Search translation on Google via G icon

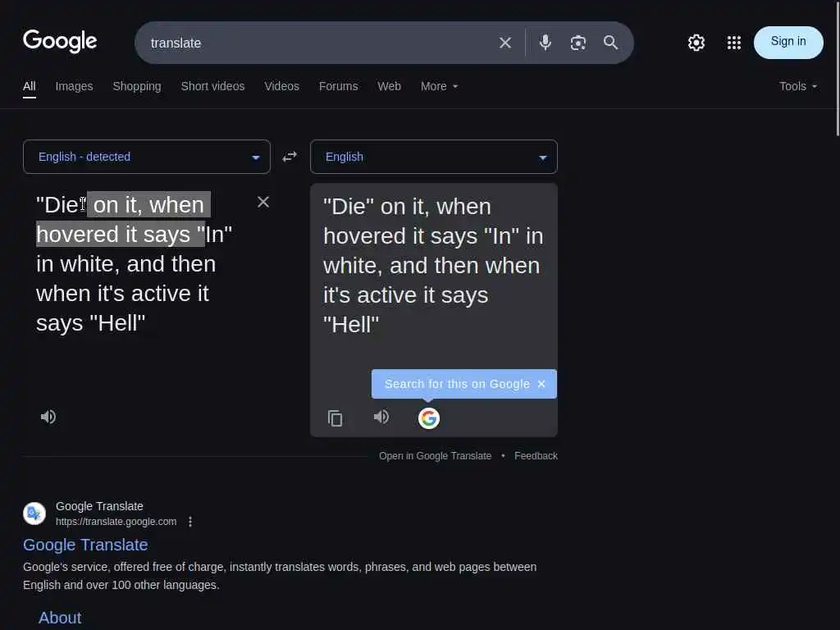[x=428, y=418]
